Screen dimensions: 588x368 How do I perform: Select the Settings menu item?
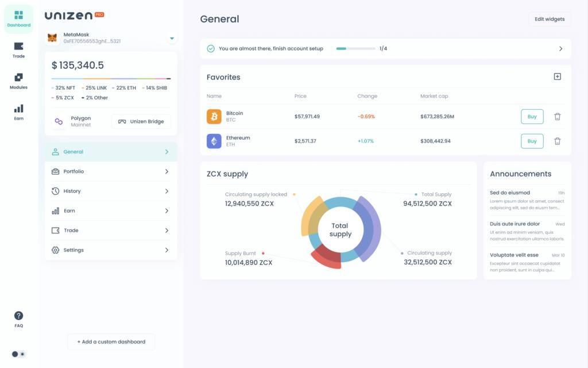[111, 250]
